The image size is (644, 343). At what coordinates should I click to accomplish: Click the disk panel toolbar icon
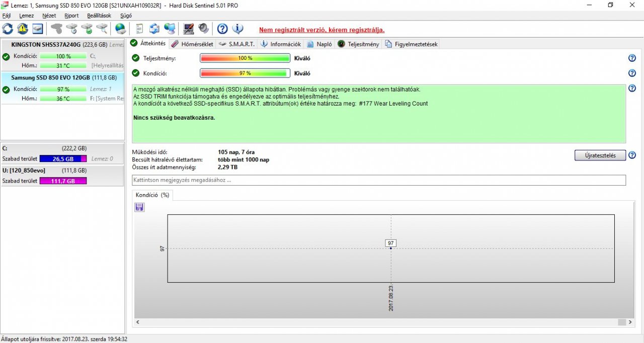(38, 29)
